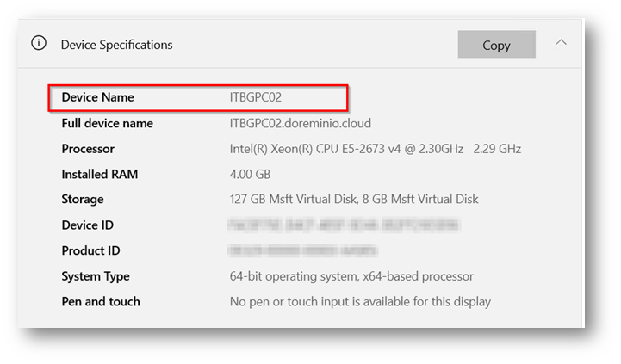The image size is (621, 364).
Task: Select the Device Name label
Action: pyautogui.click(x=97, y=97)
